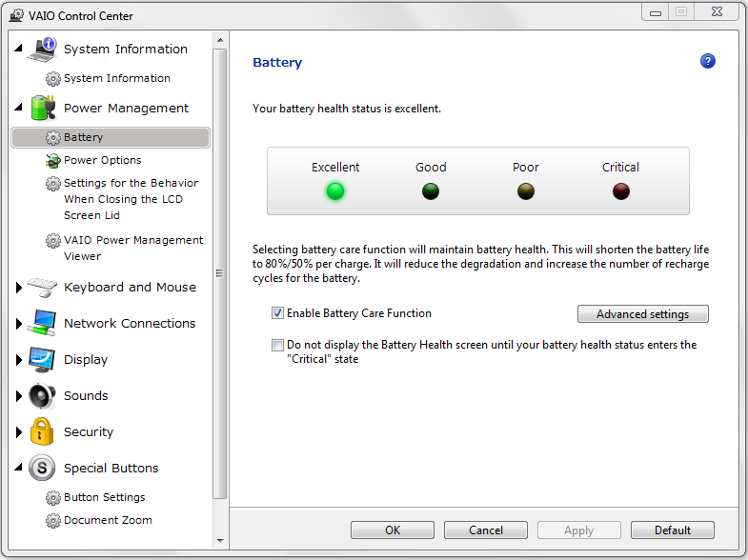This screenshot has width=748, height=560.
Task: Open Power Options in the sidebar
Action: pyautogui.click(x=103, y=160)
